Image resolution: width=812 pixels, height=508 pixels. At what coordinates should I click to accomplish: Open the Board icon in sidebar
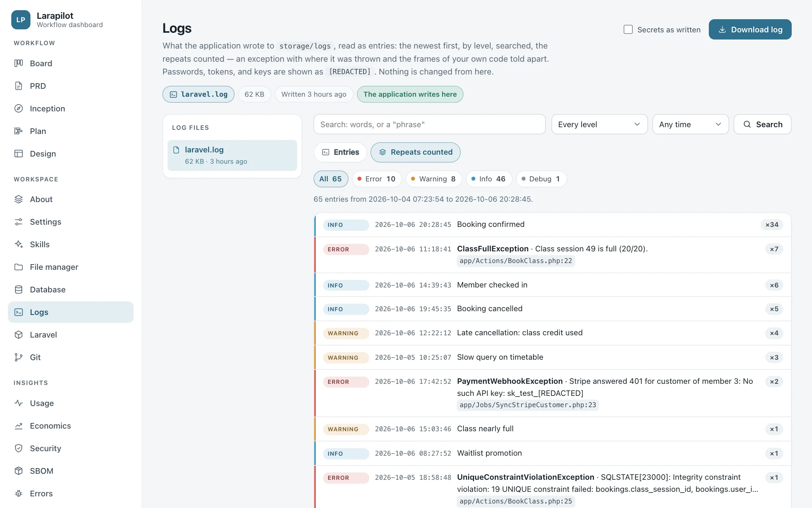(x=18, y=63)
